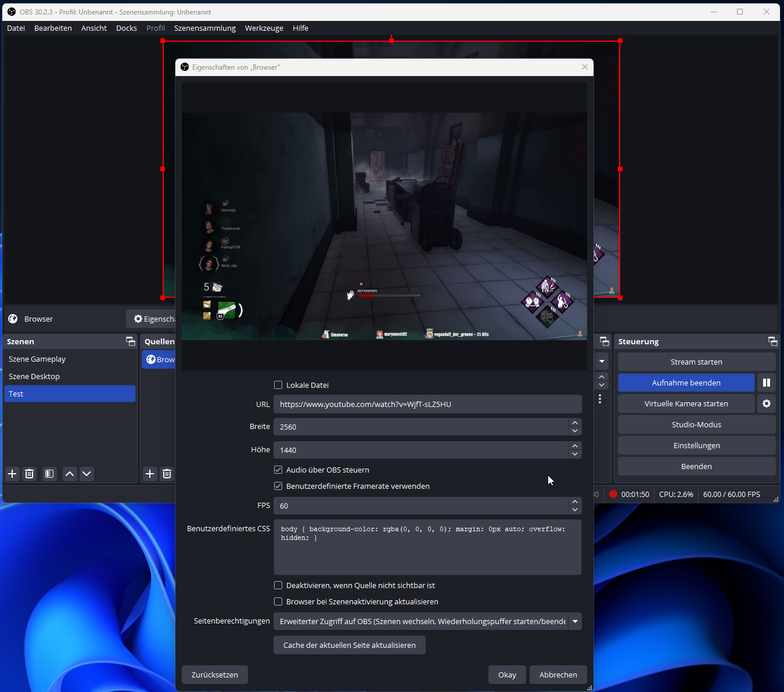784x692 pixels.
Task: Click Virtuelle Kamera starten
Action: [x=686, y=403]
